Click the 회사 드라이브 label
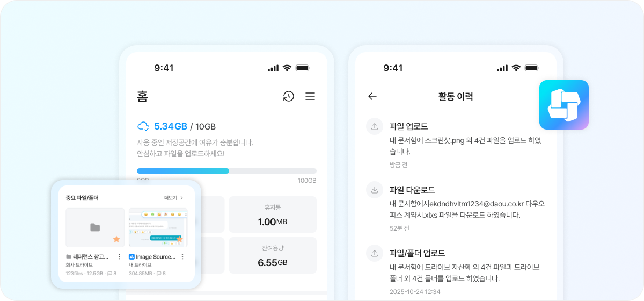644x301 pixels. 79,265
